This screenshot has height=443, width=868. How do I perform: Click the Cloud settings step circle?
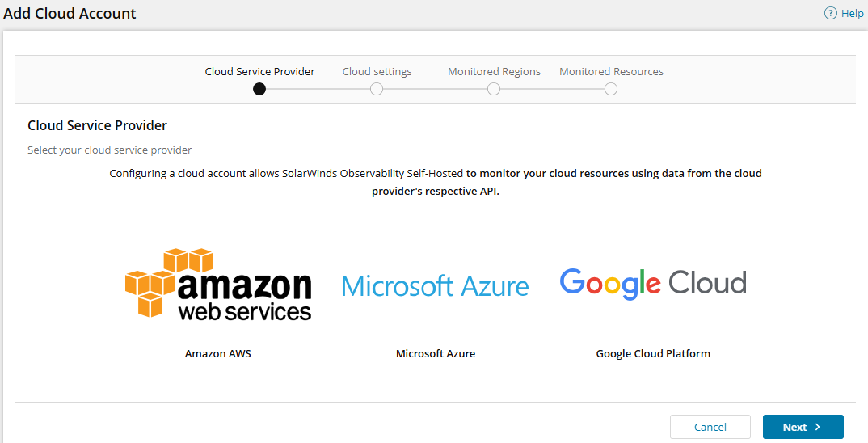[x=377, y=89]
